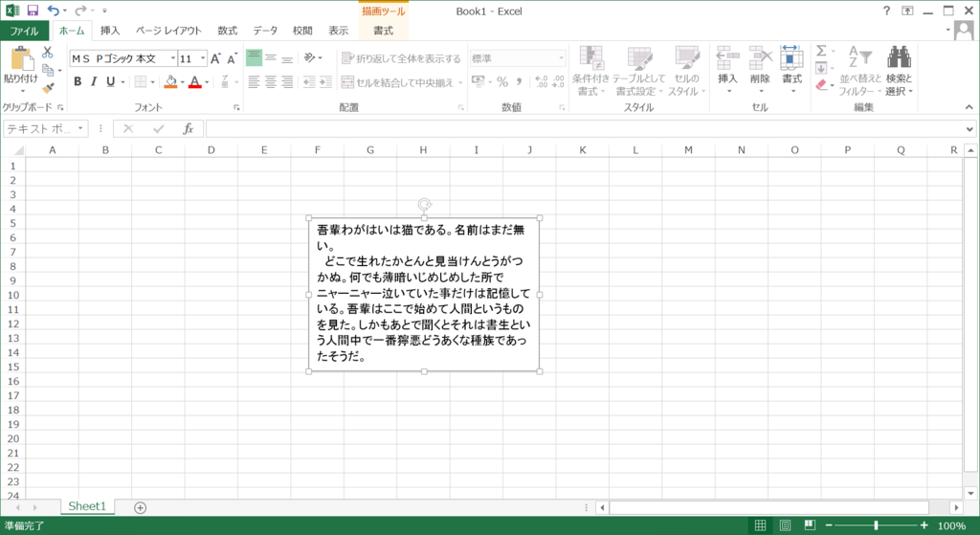Open フォント dialog launcher
980x535 pixels.
coord(237,107)
